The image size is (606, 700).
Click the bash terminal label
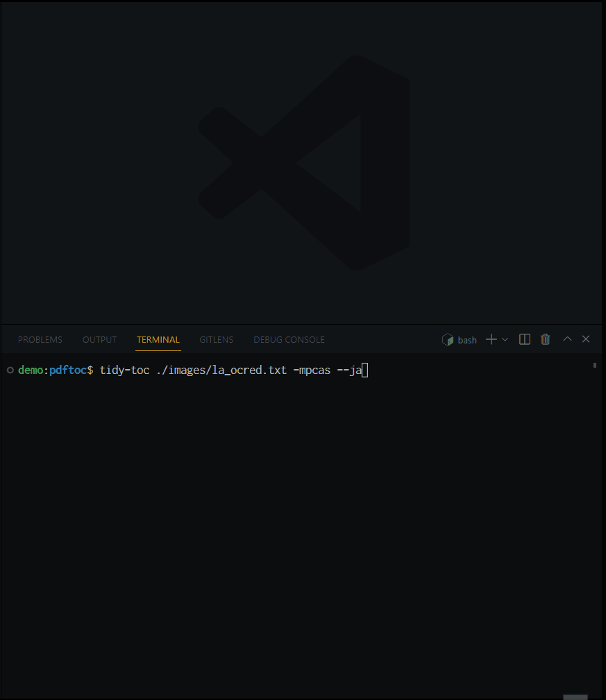coord(467,340)
